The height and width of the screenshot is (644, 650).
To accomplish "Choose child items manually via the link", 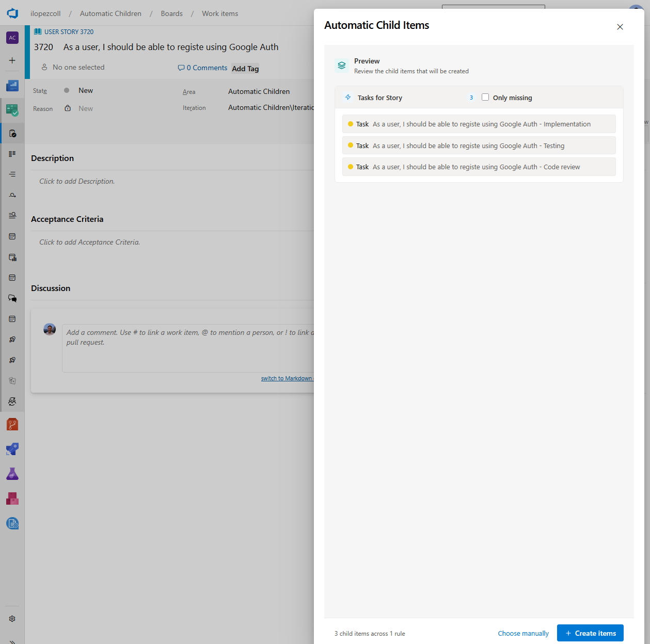I will point(523,633).
